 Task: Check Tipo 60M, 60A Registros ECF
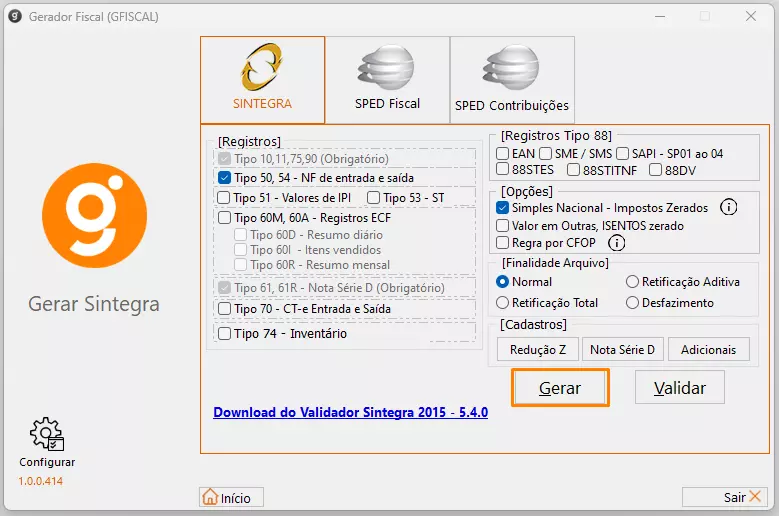(x=225, y=218)
